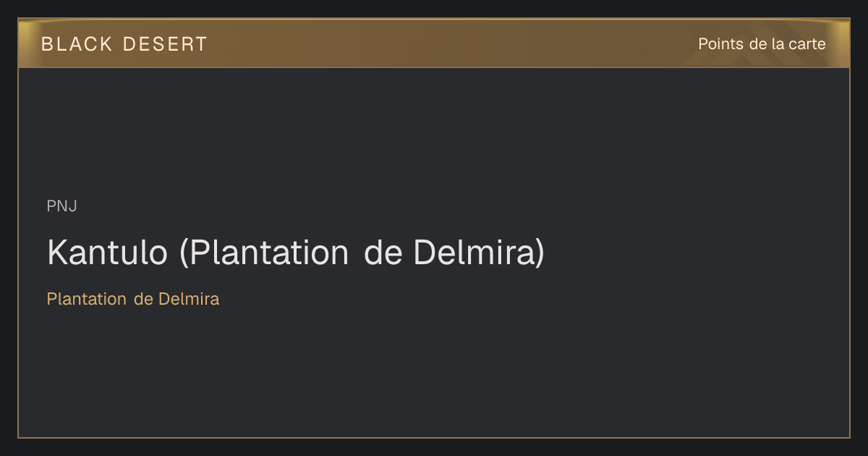Viewport: 868px width, 456px height.
Task: Click the Kantulo (Plantation de Delmira) title
Action: (296, 253)
